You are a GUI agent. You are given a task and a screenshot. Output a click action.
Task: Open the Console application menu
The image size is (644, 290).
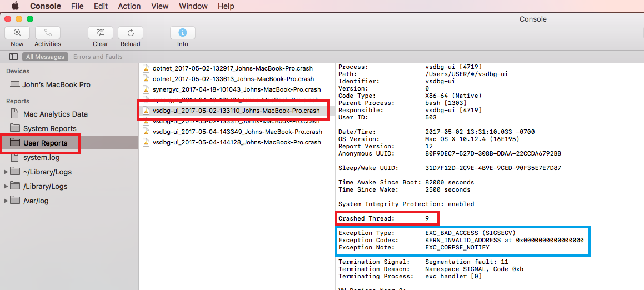click(45, 6)
